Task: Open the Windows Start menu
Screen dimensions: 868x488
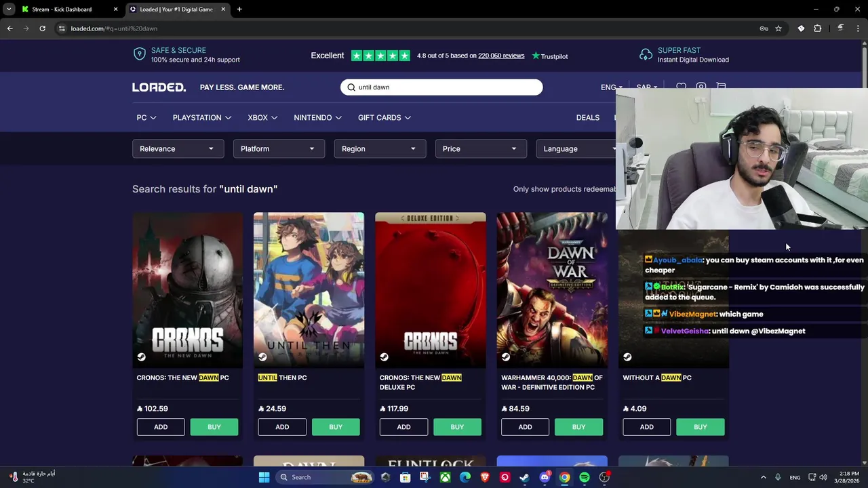Action: [x=264, y=477]
